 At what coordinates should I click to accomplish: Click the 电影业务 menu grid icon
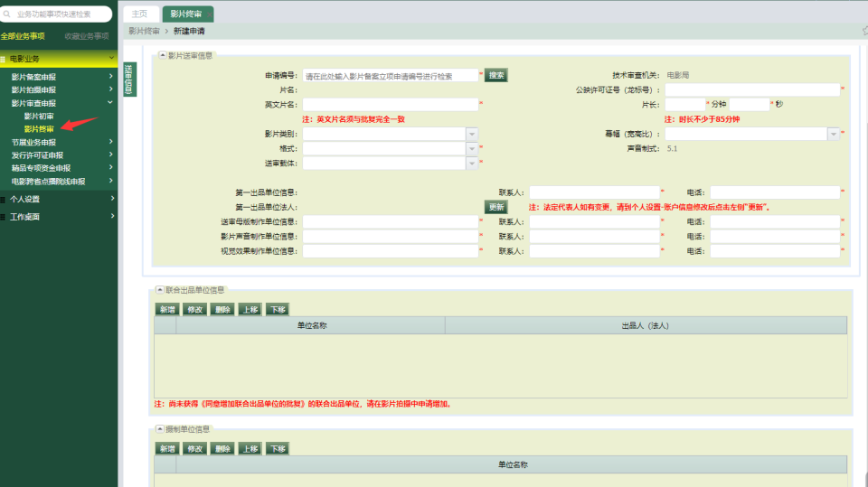point(3,59)
